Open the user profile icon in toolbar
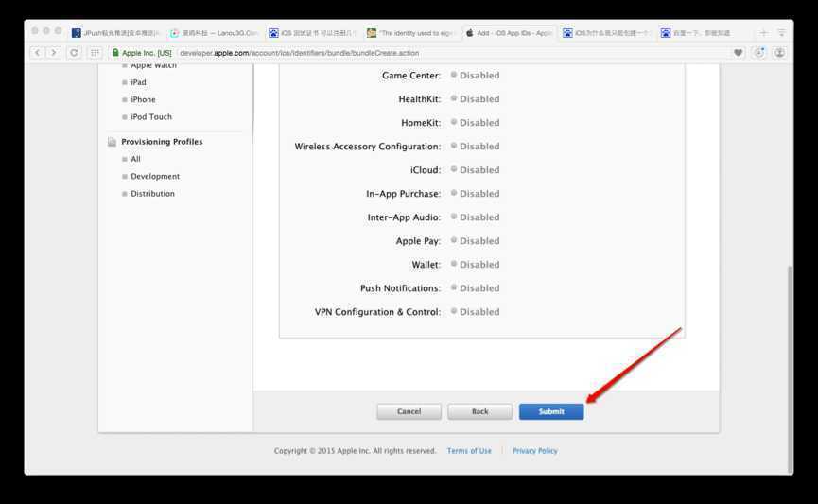The width and height of the screenshot is (818, 504). coord(779,53)
